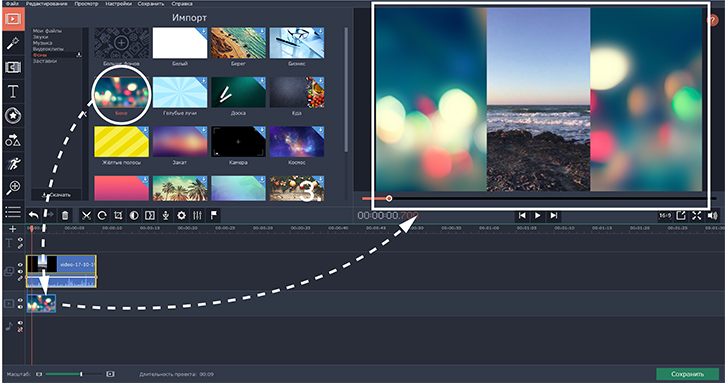Click the Rotate clip icon
Screen dimensions: 728x383
[x=102, y=215]
